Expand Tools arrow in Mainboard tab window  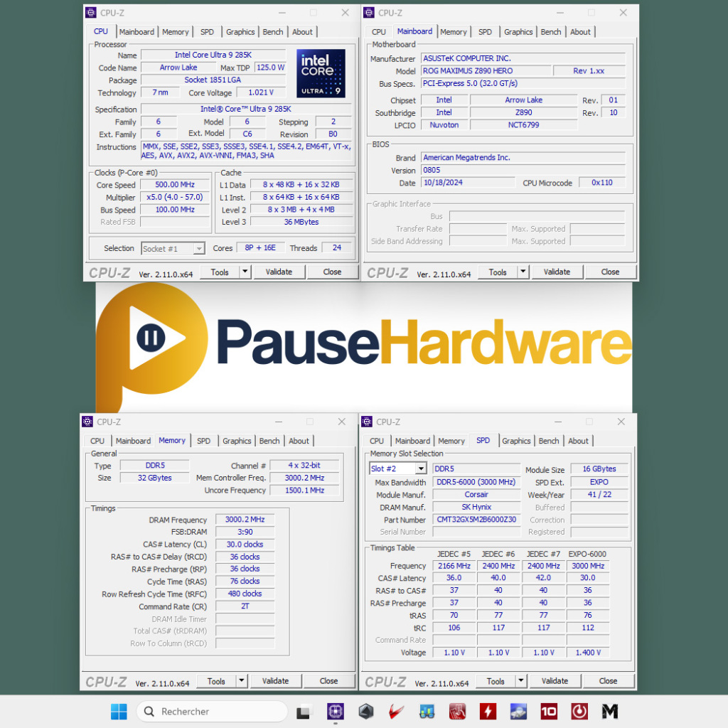(523, 272)
